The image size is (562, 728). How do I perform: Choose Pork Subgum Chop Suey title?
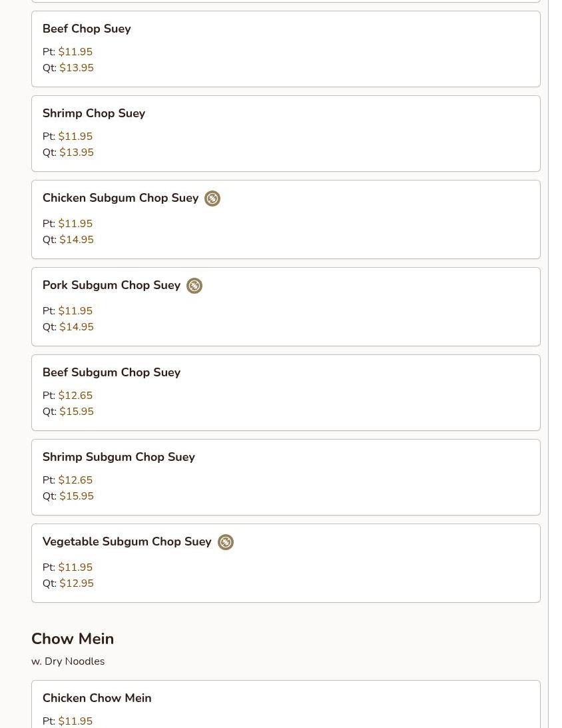click(x=111, y=285)
